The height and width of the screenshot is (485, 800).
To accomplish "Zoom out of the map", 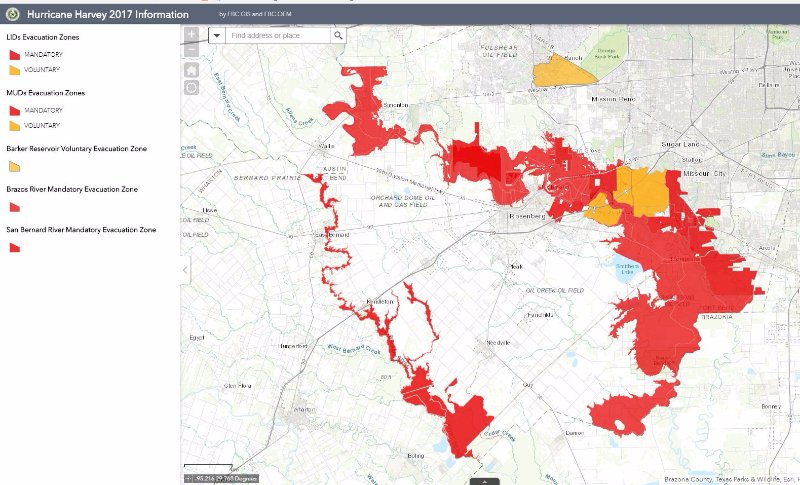I will (191, 49).
